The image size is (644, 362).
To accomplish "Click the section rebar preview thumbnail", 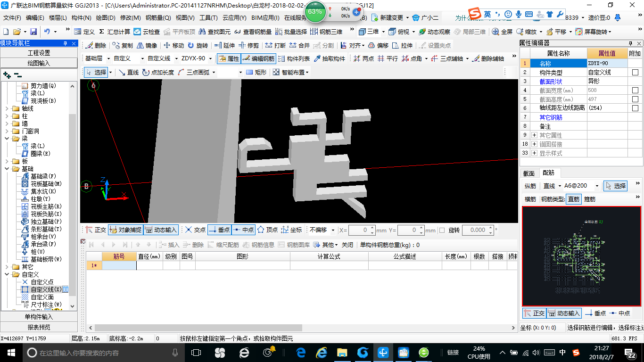I will click(581, 256).
